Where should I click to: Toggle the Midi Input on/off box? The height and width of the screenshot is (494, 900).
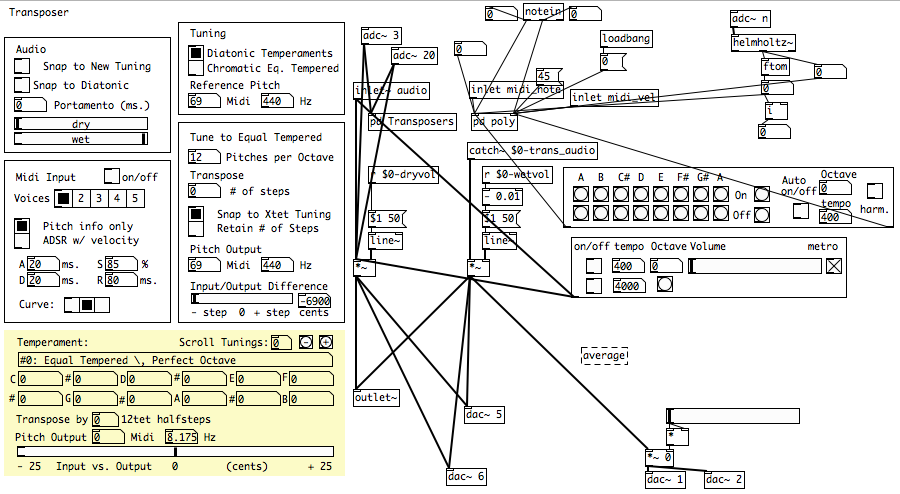point(112,177)
